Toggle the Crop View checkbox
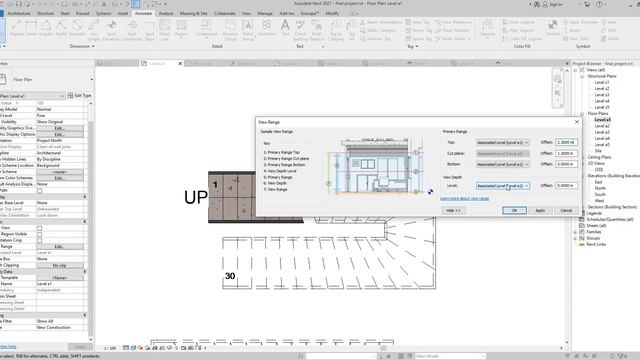Image resolution: width=640 pixels, height=360 pixels. 40,228
